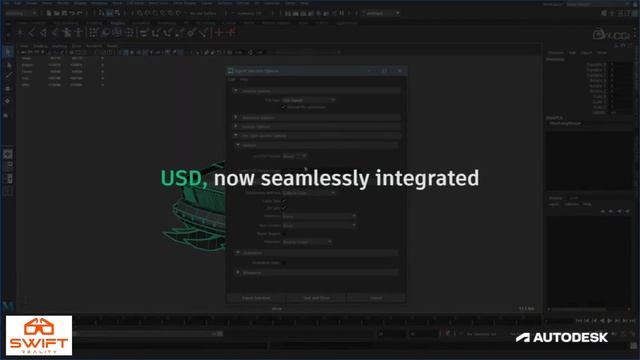Image resolution: width=640 pixels, height=360 pixels.
Task: Activate the Lasso select tool
Action: click(x=8, y=65)
